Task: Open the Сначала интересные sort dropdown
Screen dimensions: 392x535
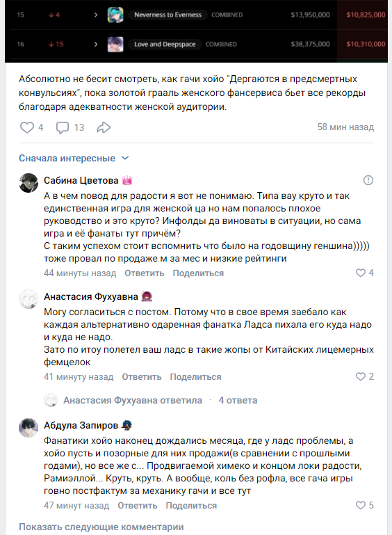Action: (x=74, y=159)
